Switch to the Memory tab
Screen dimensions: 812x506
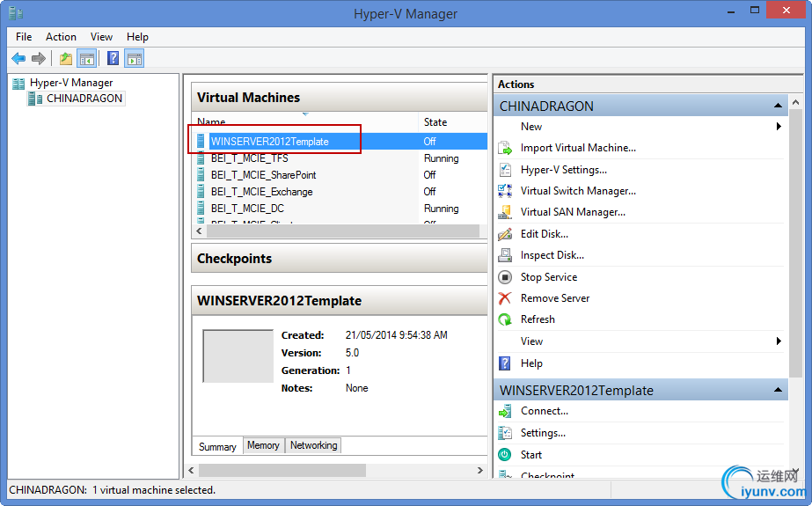coord(263,445)
